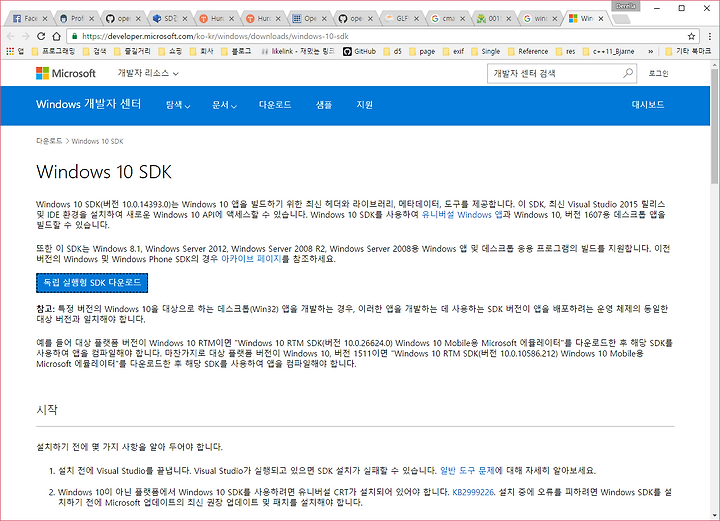Open the likelink bookmark
This screenshot has height=521, width=720.
(298, 51)
